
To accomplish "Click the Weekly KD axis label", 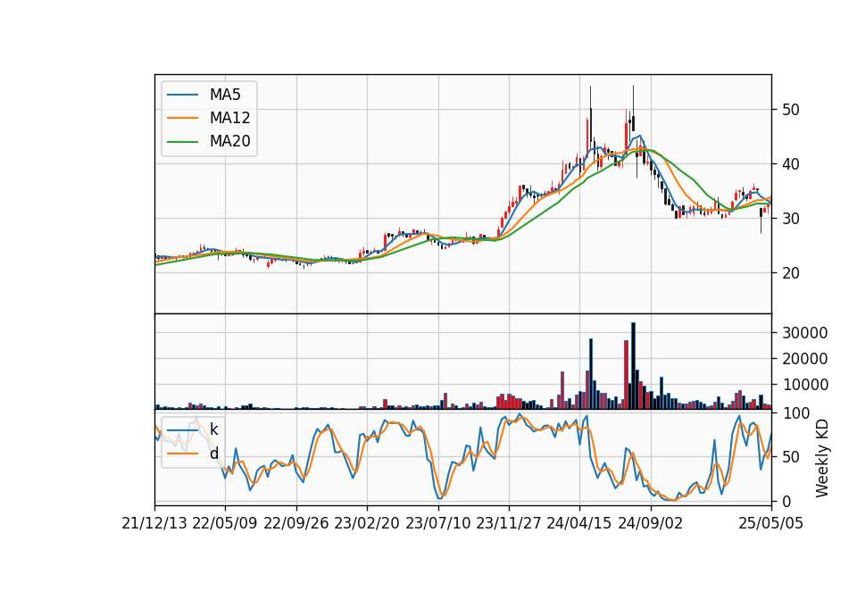I will pyautogui.click(x=821, y=459).
